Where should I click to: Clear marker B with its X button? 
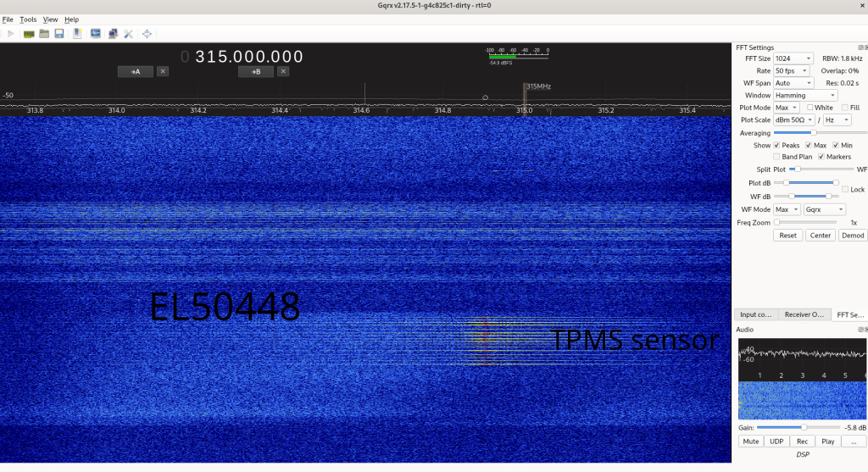[283, 71]
